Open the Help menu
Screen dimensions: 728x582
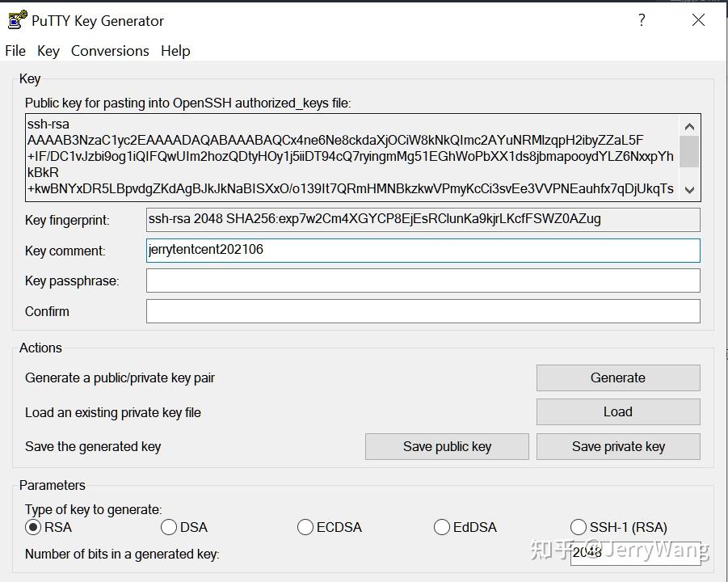click(x=175, y=50)
